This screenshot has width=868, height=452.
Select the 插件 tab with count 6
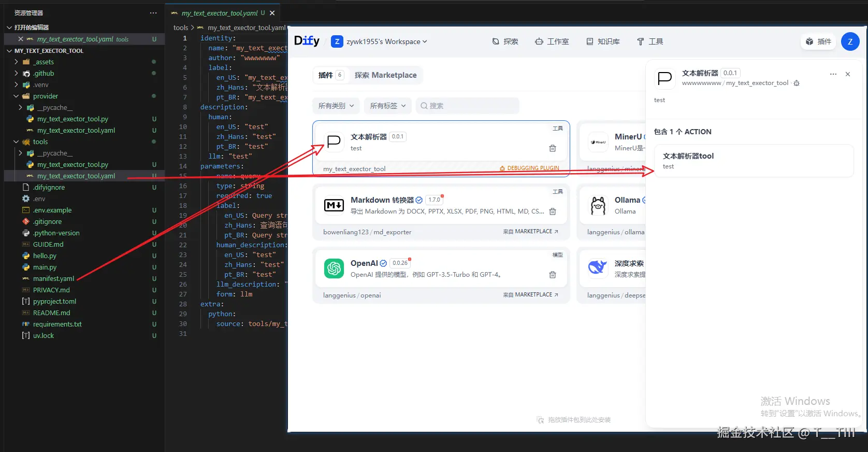330,75
